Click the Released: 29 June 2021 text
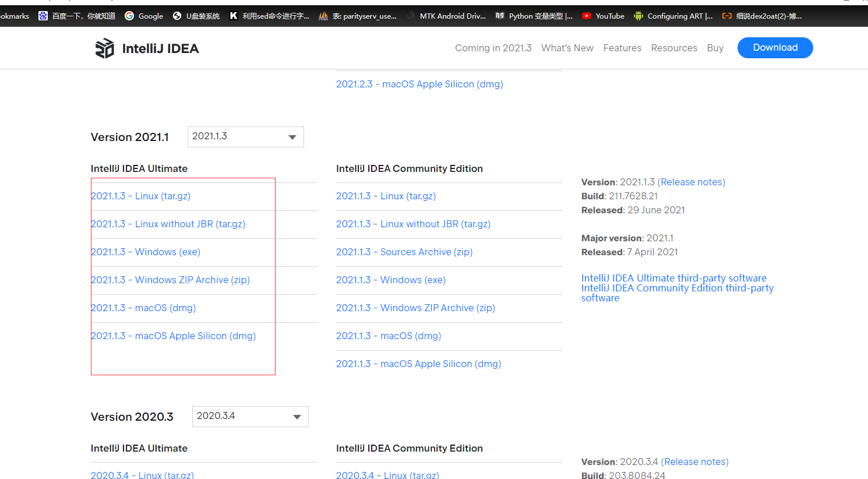This screenshot has height=479, width=868. 633,210
